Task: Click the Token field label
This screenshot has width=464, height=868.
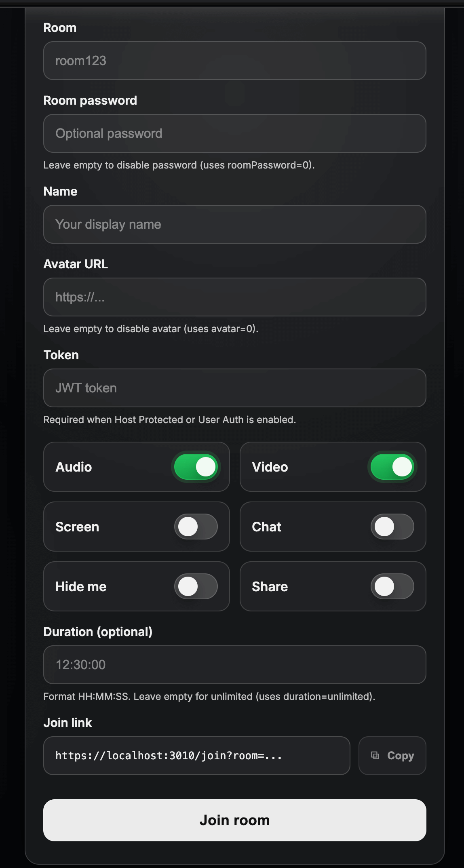Action: 61,355
